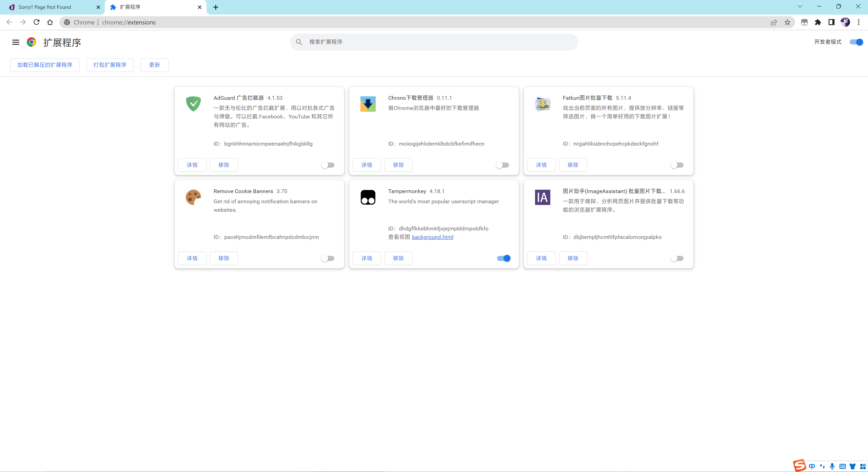Remove the Remove Cookie Banners extension
Image resolution: width=868 pixels, height=472 pixels.
point(224,258)
